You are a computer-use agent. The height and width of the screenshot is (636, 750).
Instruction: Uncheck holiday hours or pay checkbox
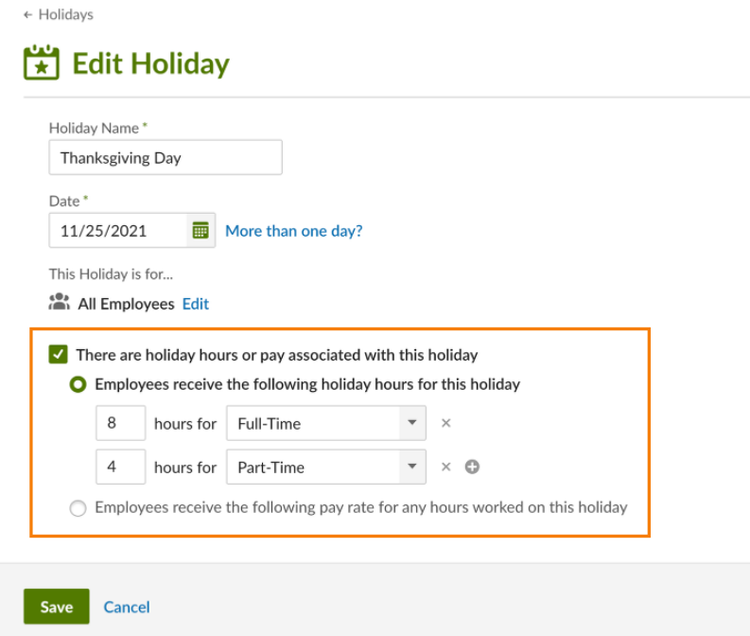pyautogui.click(x=58, y=354)
